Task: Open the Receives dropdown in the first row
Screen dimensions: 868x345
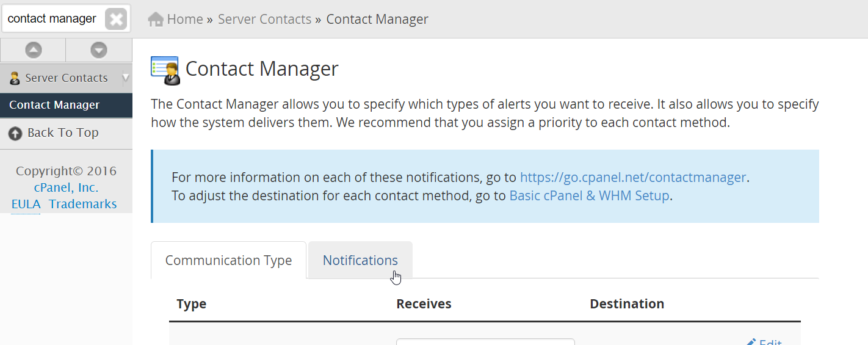Action: pos(485,342)
